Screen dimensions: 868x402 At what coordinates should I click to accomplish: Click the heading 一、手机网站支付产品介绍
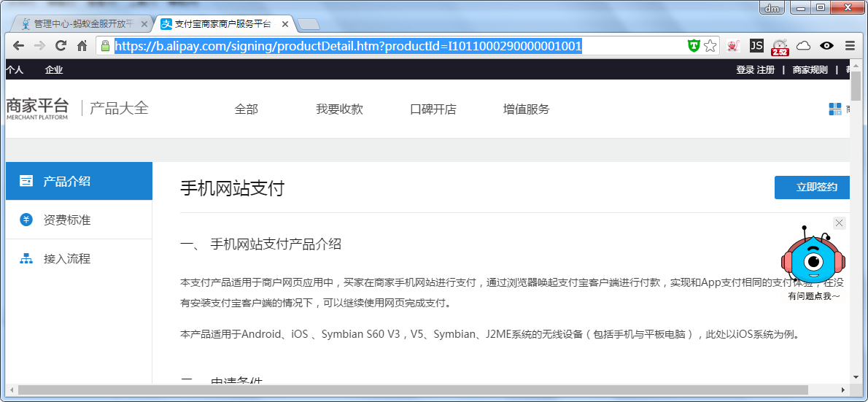(260, 244)
